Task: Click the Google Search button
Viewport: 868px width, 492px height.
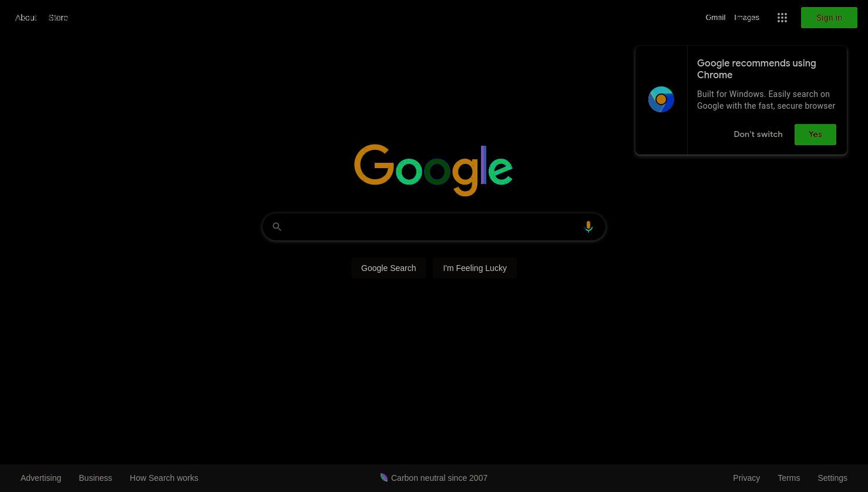Action: 388,268
